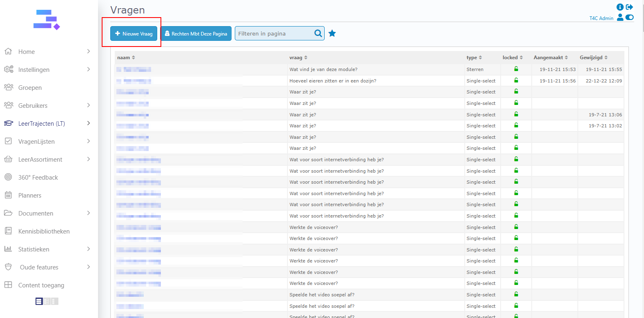Click the Filteren in pagina input field
The image size is (644, 318).
coord(274,33)
